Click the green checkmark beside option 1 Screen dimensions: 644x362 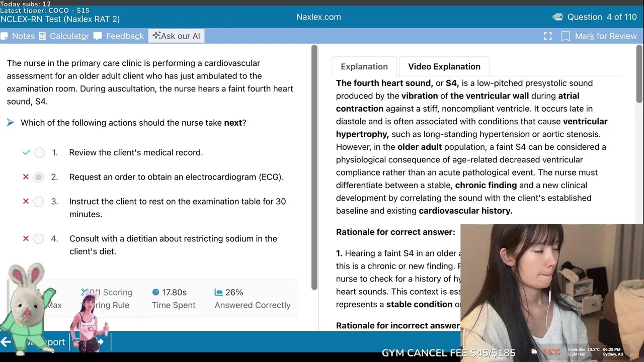pyautogui.click(x=26, y=152)
